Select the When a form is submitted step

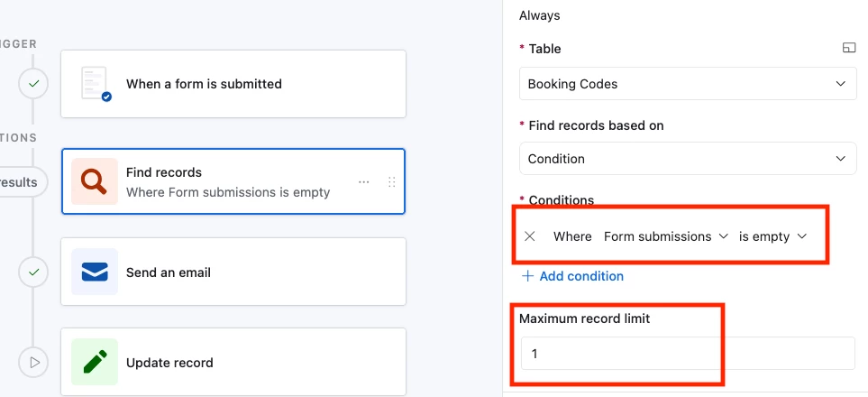[x=233, y=84]
